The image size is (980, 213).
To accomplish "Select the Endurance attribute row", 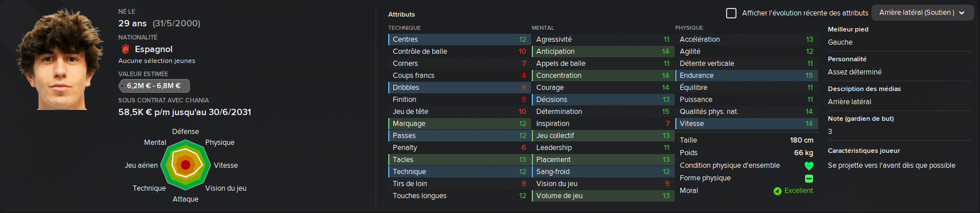I will point(746,76).
